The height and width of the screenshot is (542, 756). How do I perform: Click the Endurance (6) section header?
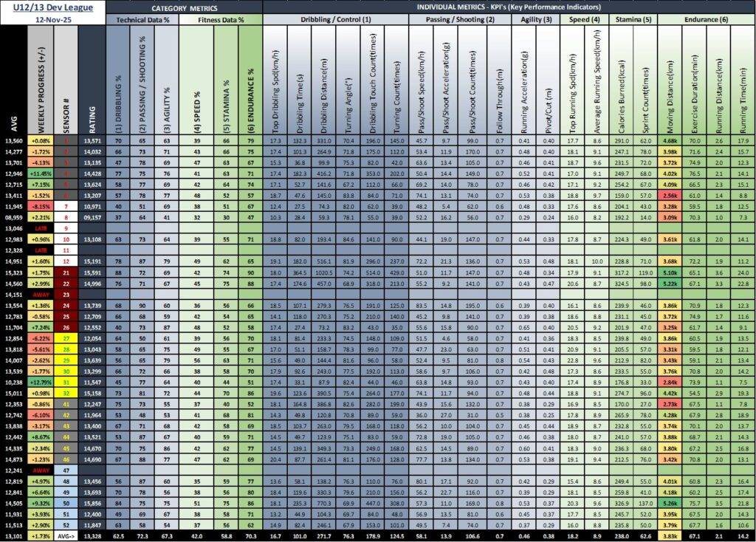click(705, 20)
